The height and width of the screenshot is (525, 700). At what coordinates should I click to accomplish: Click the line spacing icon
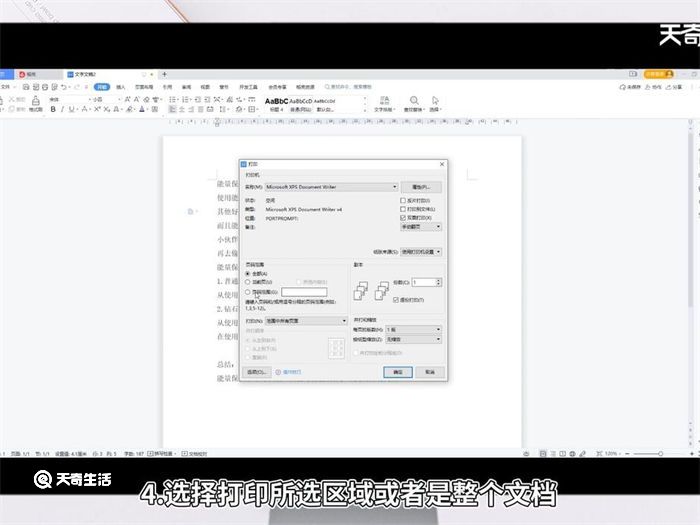(222, 109)
